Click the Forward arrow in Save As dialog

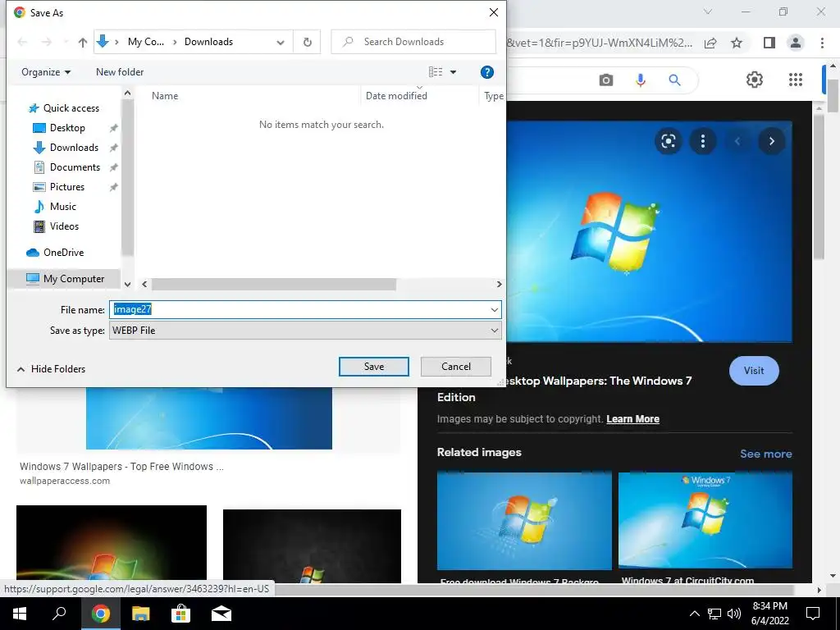tap(47, 43)
